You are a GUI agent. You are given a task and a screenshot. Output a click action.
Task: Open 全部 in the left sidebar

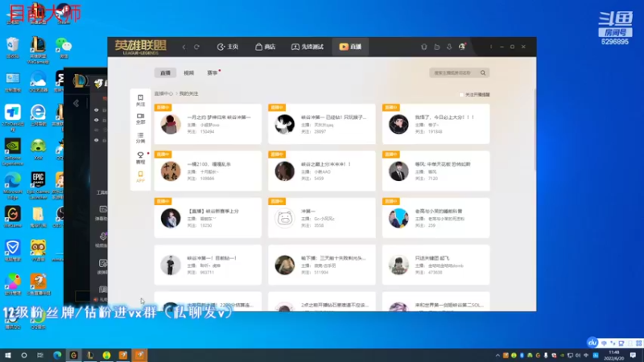click(140, 118)
